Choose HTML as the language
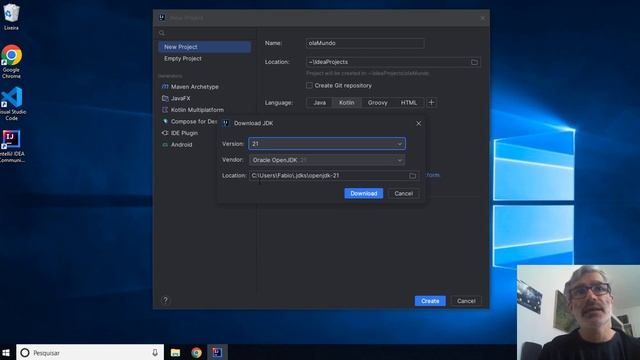This screenshot has height=360, width=640. point(409,102)
